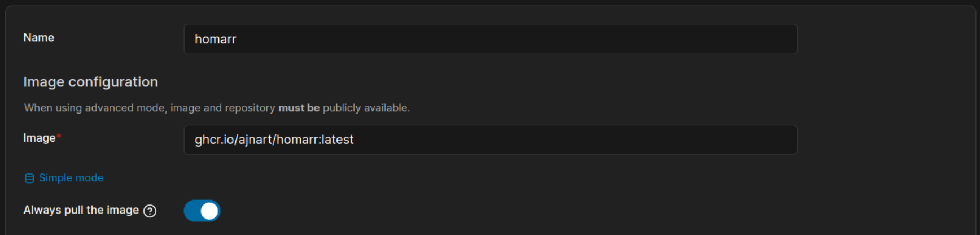
Task: Click the Image configuration heading
Action: (x=90, y=82)
